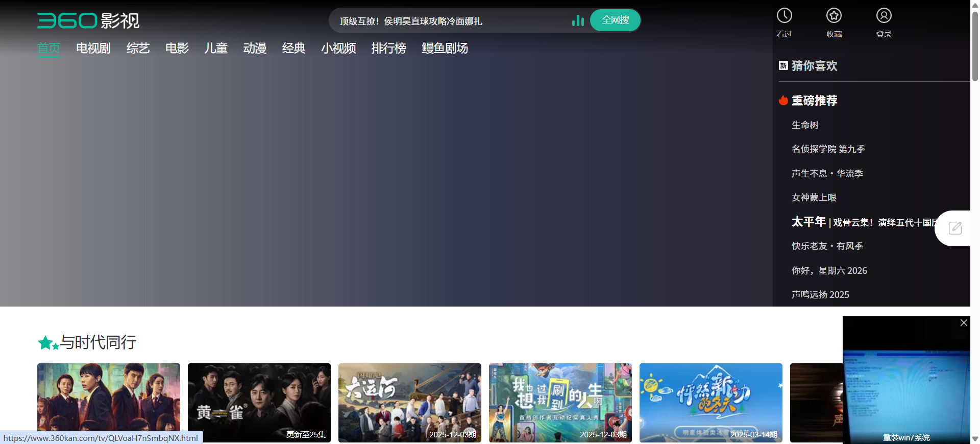Open the feedback edit pencil icon
Screen dimensions: 980x444
click(x=955, y=228)
